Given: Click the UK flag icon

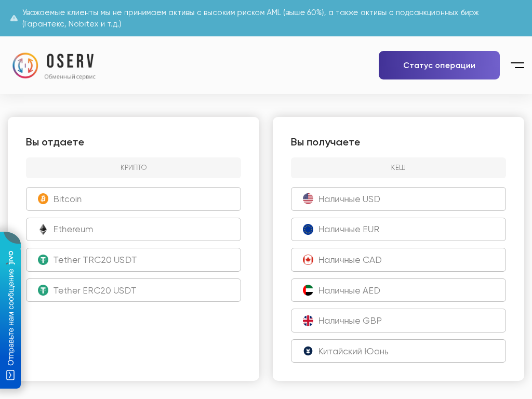Looking at the screenshot, I should [308, 321].
